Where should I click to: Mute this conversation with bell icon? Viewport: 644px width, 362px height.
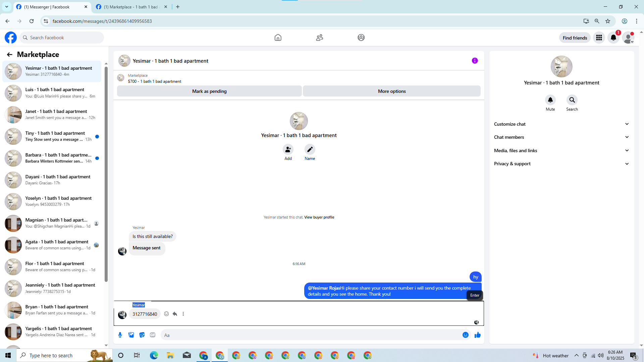pyautogui.click(x=550, y=100)
